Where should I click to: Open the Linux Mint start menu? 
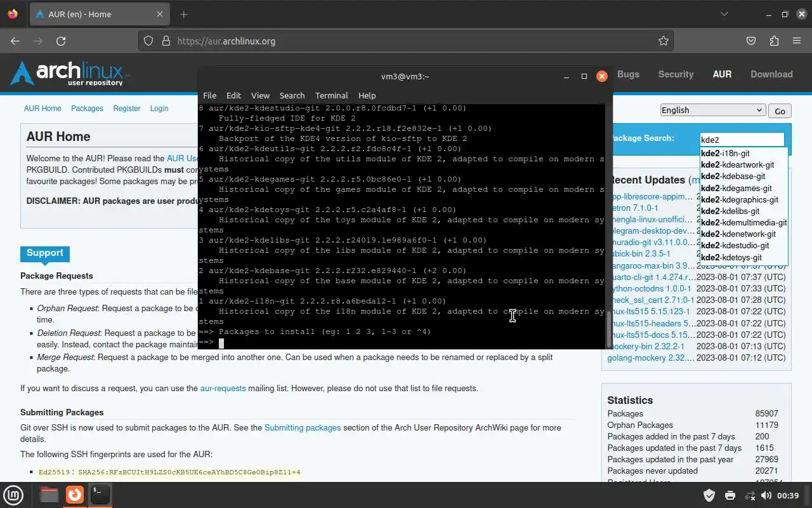pos(14,494)
